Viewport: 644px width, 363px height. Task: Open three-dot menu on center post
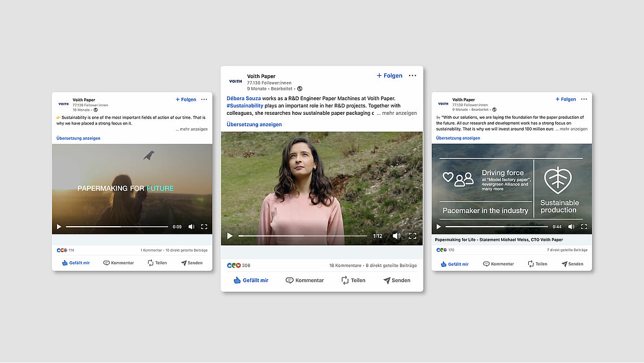pyautogui.click(x=412, y=76)
